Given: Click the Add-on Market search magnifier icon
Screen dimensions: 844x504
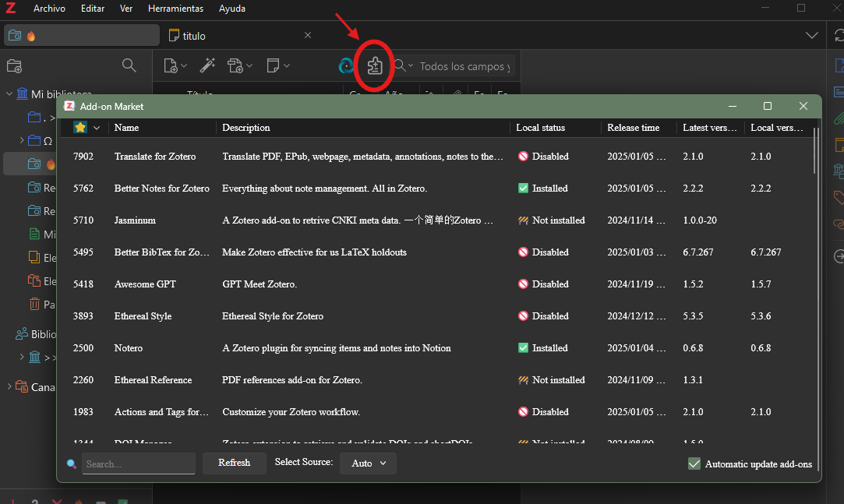Looking at the screenshot, I should point(71,463).
